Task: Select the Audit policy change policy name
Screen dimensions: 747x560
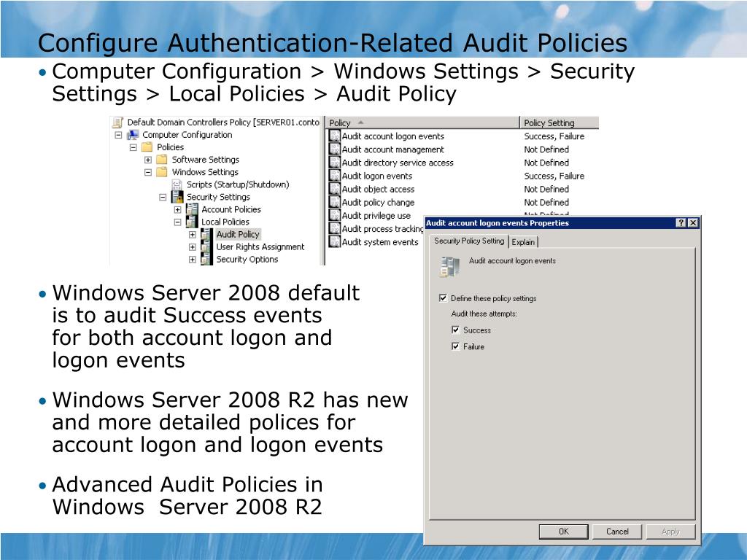Action: [379, 203]
